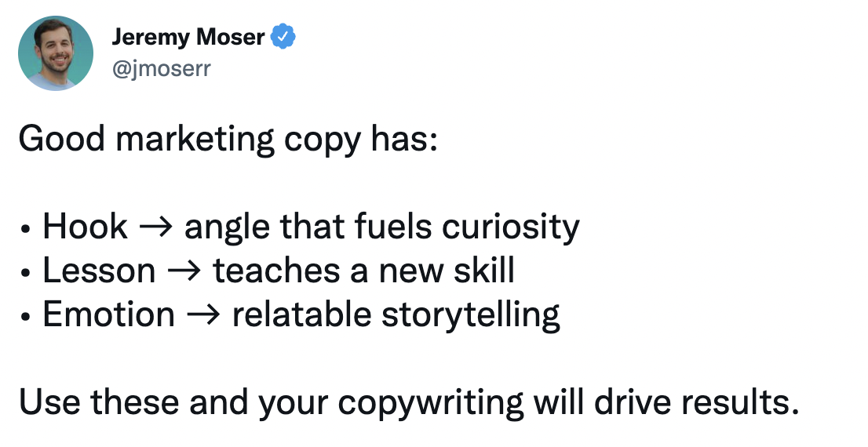The image size is (868, 447).
Task: Click the word 'Lesson'
Action: pyautogui.click(x=99, y=271)
